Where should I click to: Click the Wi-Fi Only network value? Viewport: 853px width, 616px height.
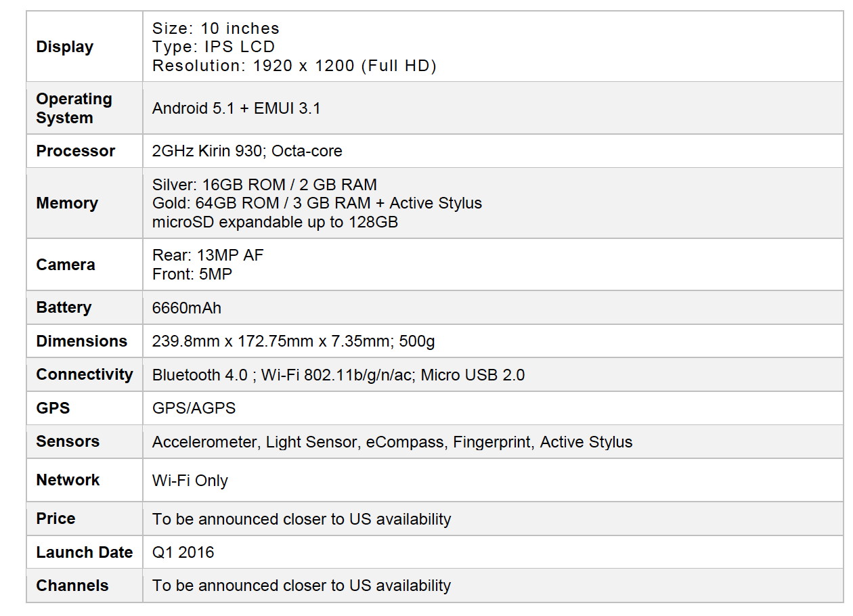pos(190,481)
